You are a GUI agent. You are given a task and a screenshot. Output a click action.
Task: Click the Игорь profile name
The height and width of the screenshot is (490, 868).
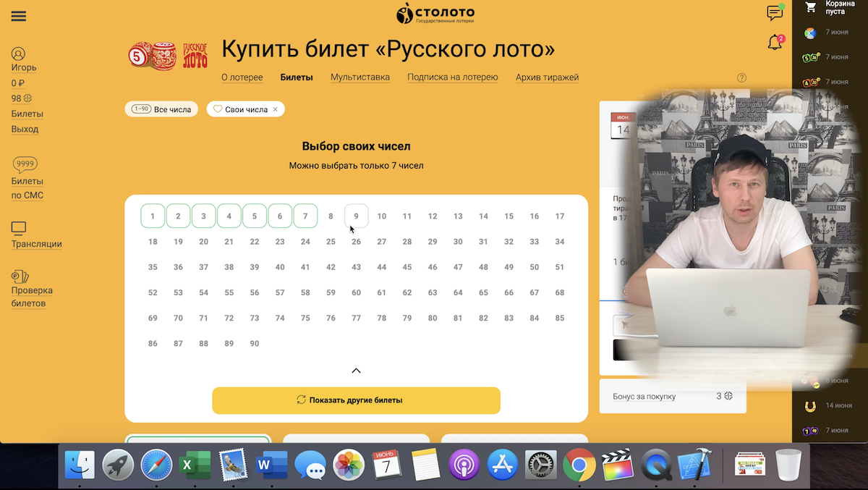tap(24, 67)
